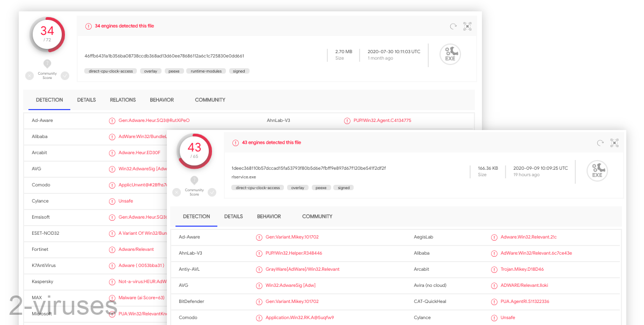Click the 34/72 detection score circle
This screenshot has width=644, height=325.
(x=47, y=34)
